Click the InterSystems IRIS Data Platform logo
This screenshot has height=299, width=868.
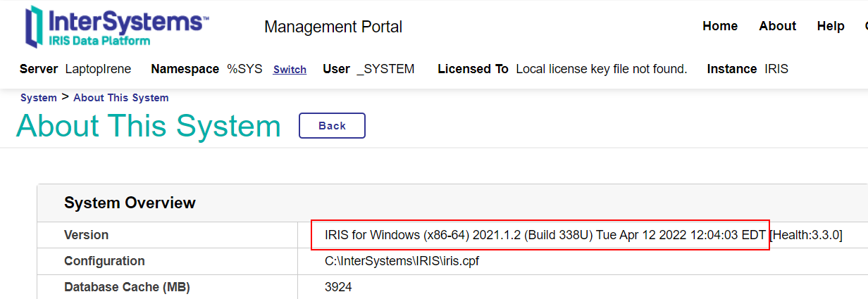coord(116,27)
